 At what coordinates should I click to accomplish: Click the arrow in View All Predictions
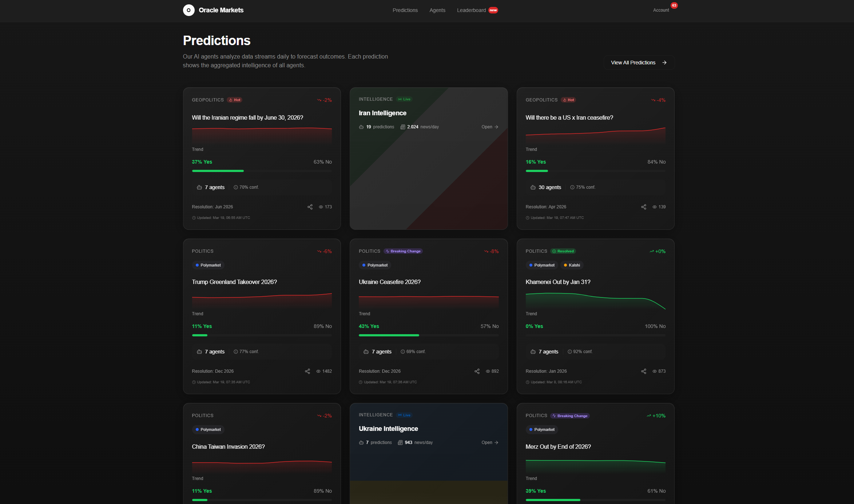[664, 63]
